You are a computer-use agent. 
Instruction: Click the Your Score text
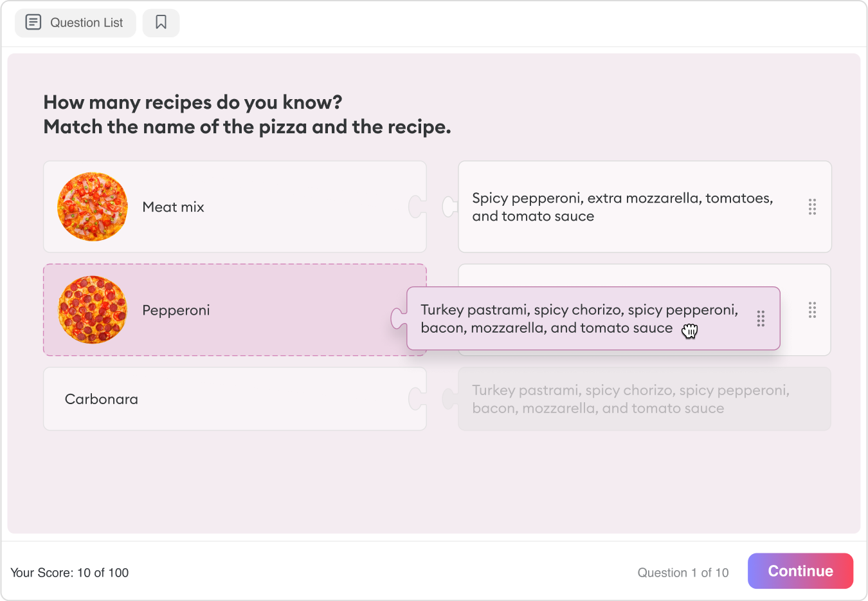[69, 573]
